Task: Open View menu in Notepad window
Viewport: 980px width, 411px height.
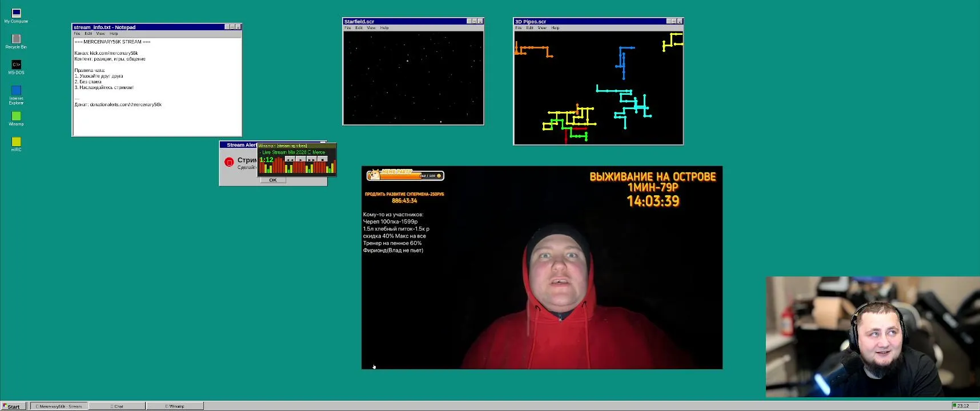Action: (x=101, y=34)
